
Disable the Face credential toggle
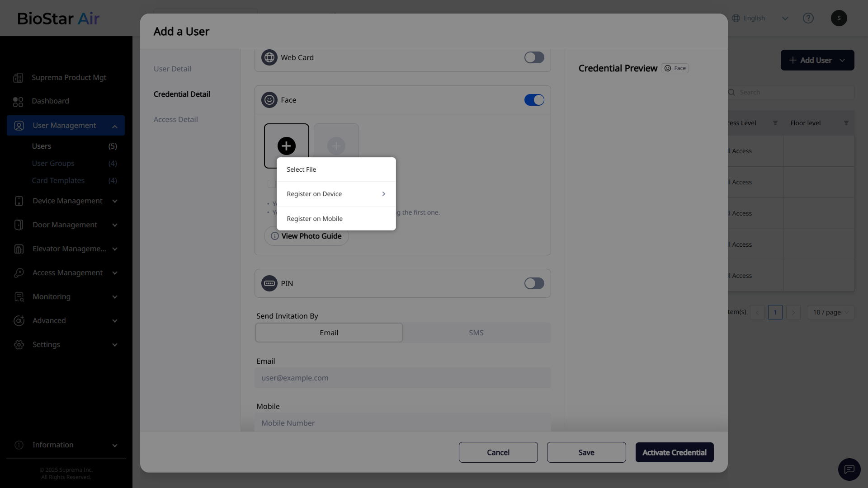pyautogui.click(x=534, y=100)
